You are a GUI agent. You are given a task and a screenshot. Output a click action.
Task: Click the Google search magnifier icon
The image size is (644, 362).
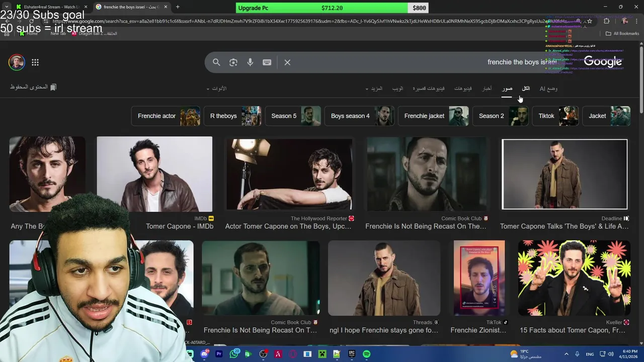pos(216,62)
